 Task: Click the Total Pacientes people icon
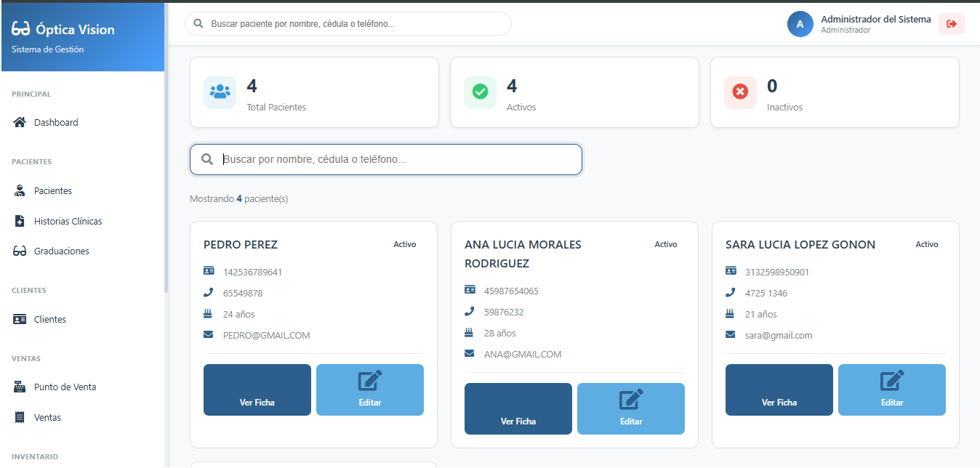pos(220,92)
